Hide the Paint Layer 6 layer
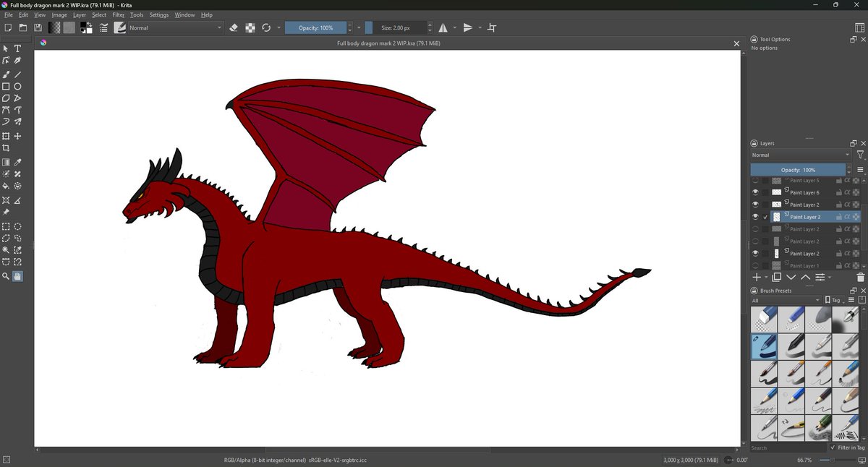The width and height of the screenshot is (868, 467). (756, 193)
